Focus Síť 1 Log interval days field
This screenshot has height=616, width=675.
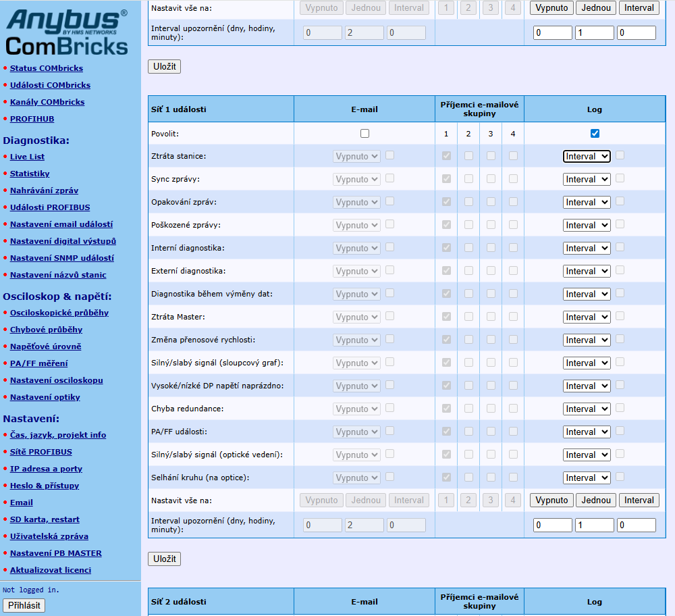click(552, 525)
